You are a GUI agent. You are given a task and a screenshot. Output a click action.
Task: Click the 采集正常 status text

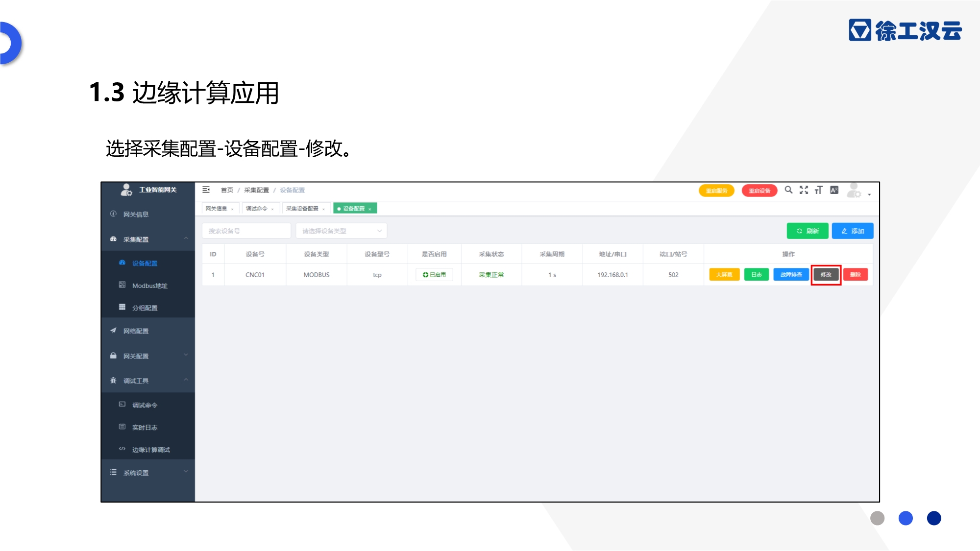click(x=491, y=275)
